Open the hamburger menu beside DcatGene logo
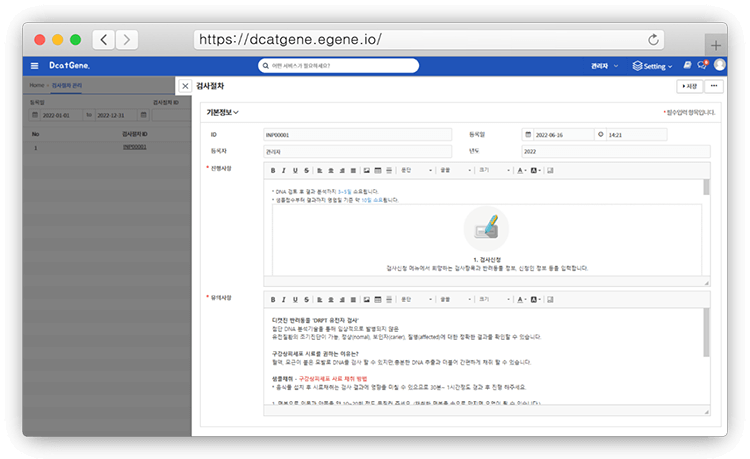Image resolution: width=750 pixels, height=459 pixels. (34, 66)
